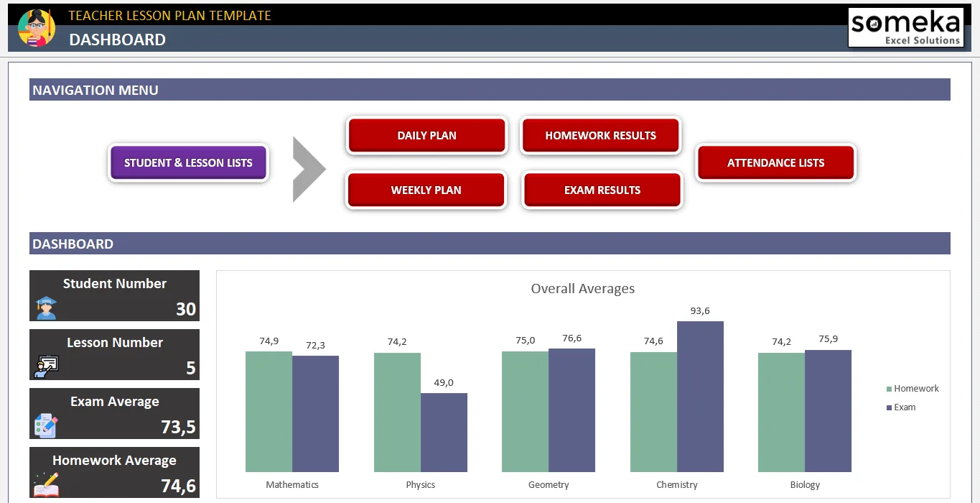Click the gray chevron arrow in navigation
The image size is (980, 503).
click(x=309, y=169)
